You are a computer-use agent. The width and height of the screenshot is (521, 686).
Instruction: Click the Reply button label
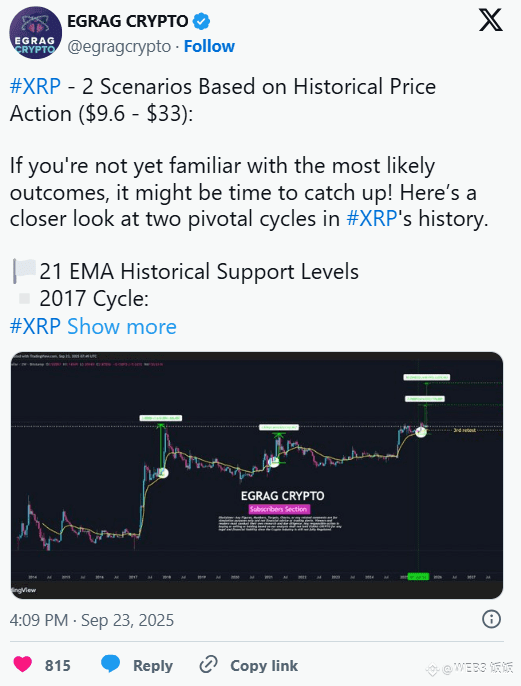[x=153, y=665]
